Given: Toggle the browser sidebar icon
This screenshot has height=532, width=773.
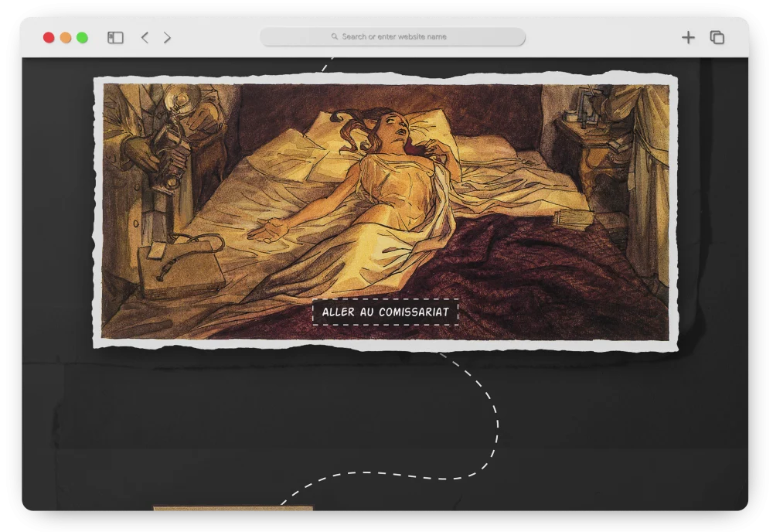Looking at the screenshot, I should click(x=115, y=37).
